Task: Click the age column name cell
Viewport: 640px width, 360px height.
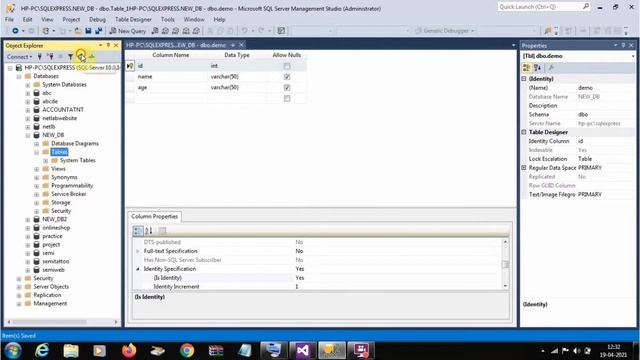Action: 171,87
